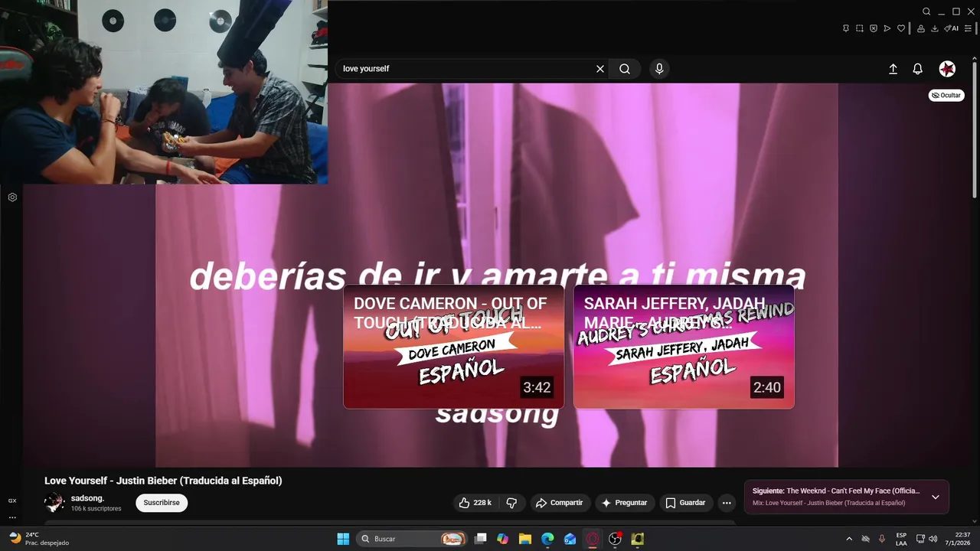
Task: Click the crossed-out cloud sync tray icon
Action: 866,539
